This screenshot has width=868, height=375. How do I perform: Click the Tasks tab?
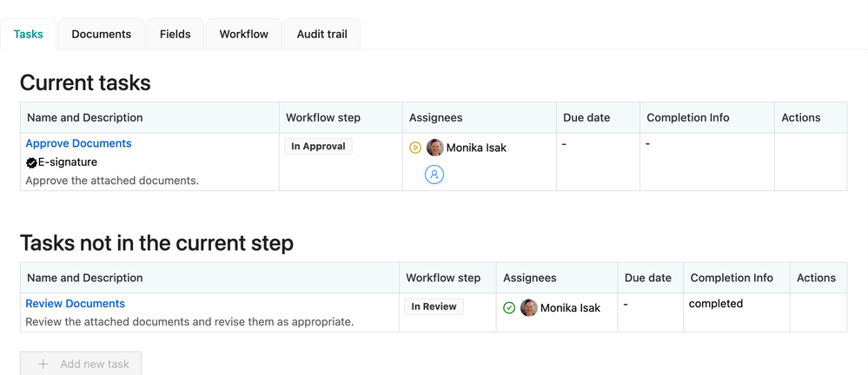click(29, 34)
